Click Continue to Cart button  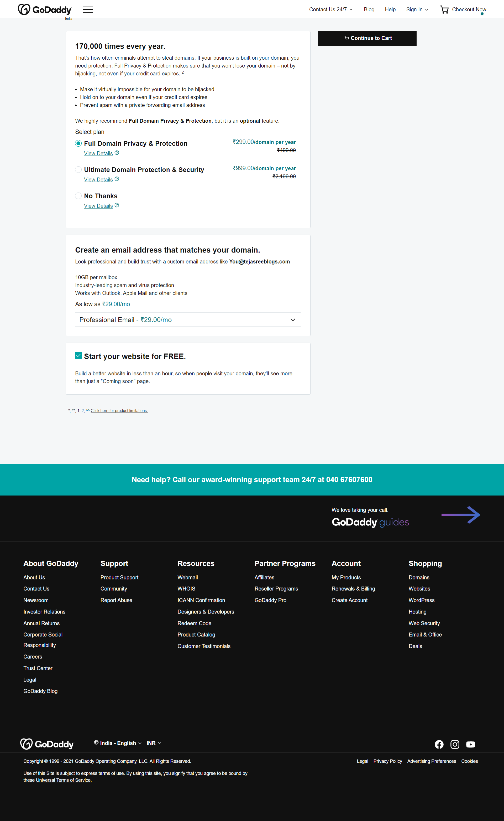(x=367, y=38)
